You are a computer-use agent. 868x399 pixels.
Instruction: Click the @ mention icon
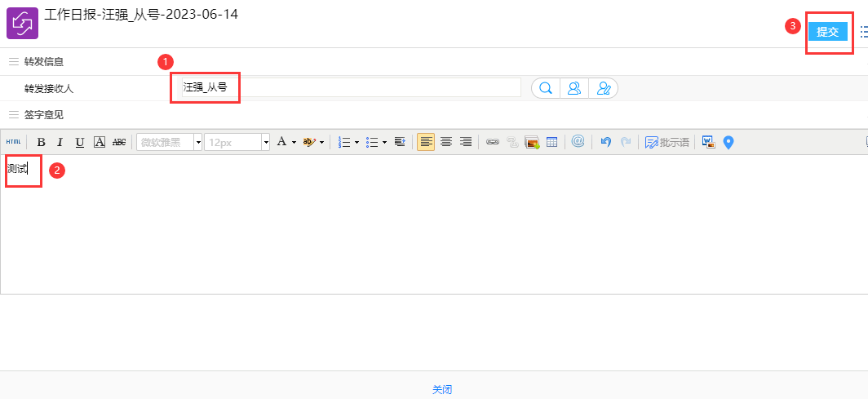tap(578, 141)
